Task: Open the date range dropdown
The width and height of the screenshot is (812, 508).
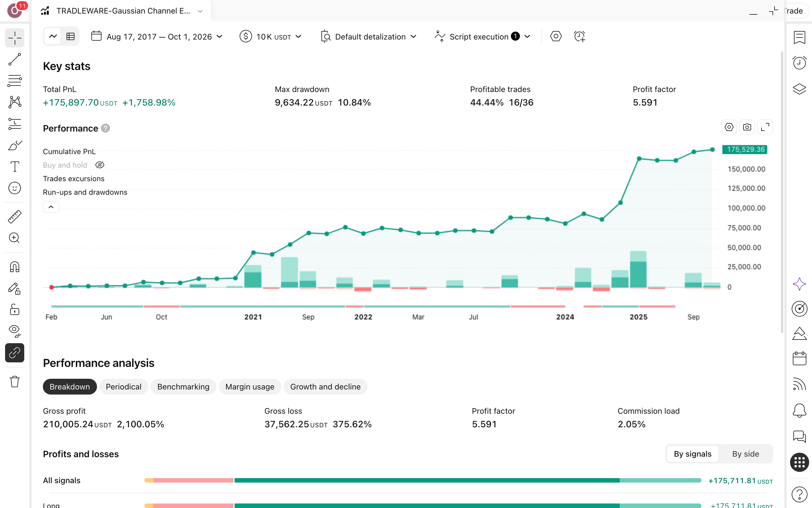Action: pyautogui.click(x=157, y=36)
